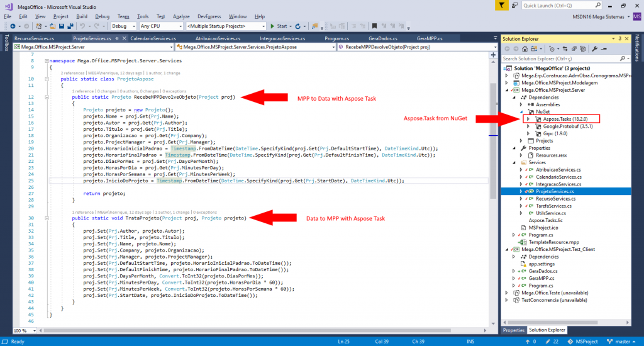Open the Multiple Startup Projects dropdown
The image size is (644, 346).
pos(226,26)
